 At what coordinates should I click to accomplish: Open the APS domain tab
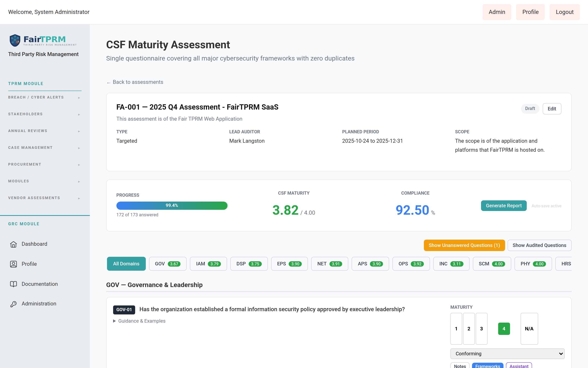pos(370,264)
